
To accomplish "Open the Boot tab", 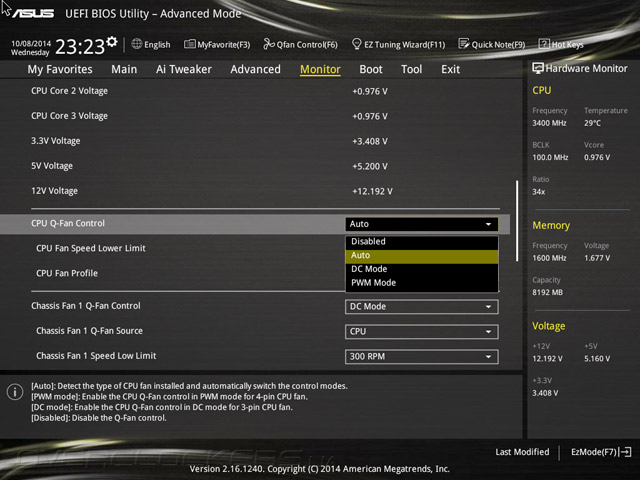I will pyautogui.click(x=371, y=69).
